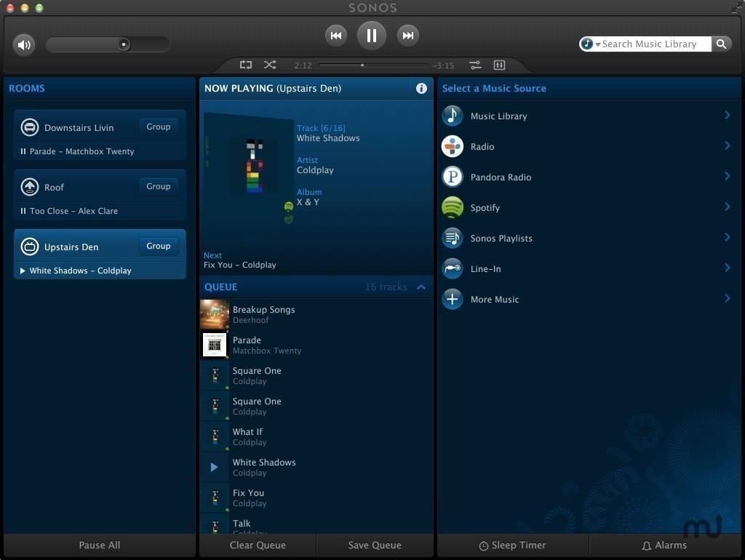Viewport: 745px width, 560px height.
Task: Adjust the volume slider knob
Action: 124,45
